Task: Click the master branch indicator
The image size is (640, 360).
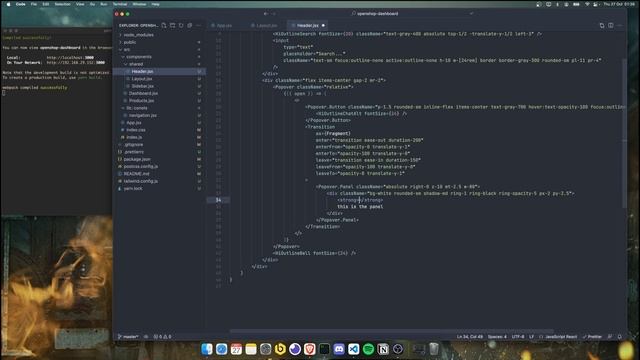Action: [x=128, y=337]
